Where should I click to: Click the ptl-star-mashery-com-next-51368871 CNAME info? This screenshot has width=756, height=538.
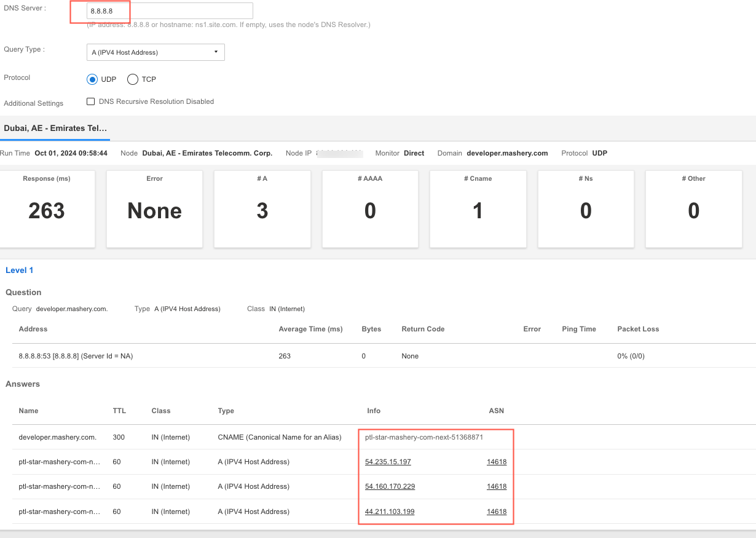[424, 437]
